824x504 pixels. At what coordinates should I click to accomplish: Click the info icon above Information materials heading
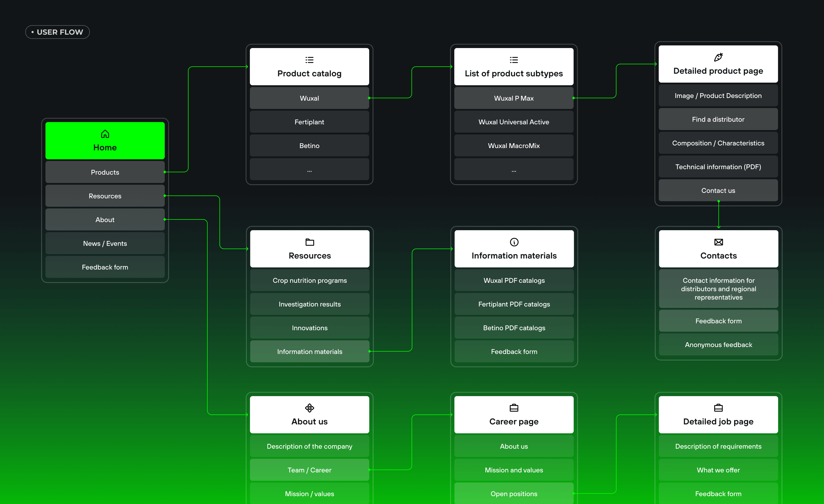point(514,242)
